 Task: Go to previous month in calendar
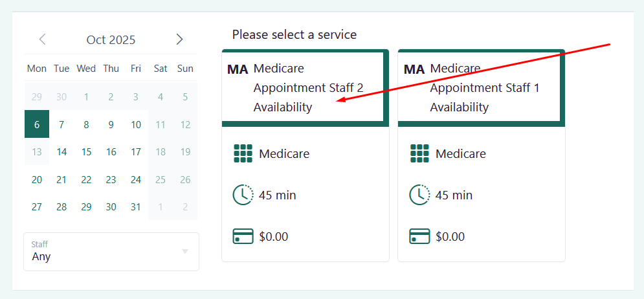43,39
